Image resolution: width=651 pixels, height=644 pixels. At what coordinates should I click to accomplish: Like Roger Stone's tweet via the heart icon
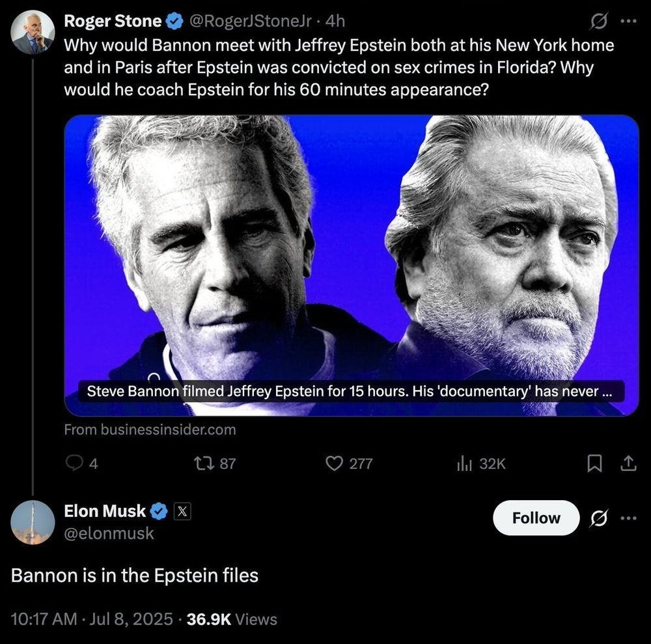click(334, 463)
